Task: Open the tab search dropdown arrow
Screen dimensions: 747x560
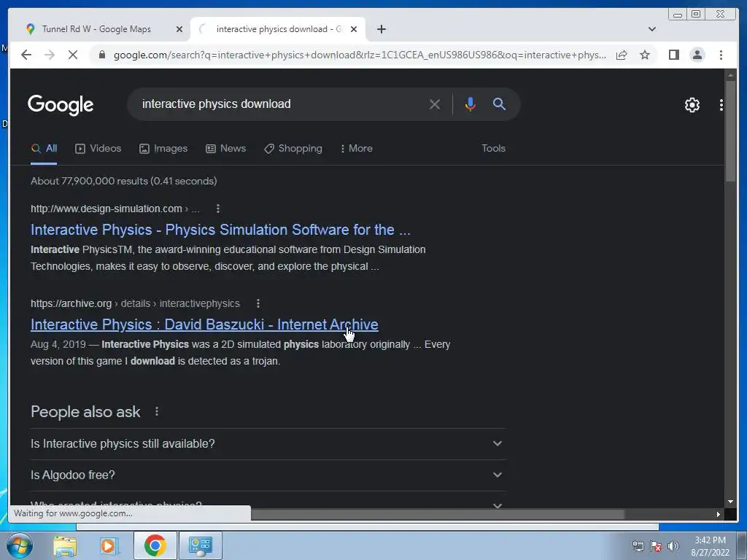Action: pyautogui.click(x=651, y=29)
